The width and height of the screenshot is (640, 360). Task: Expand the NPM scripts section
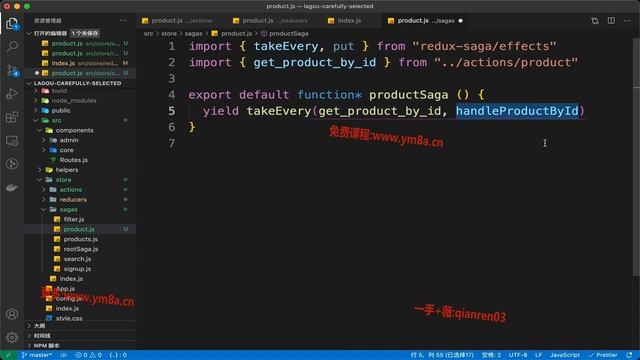tap(46, 345)
